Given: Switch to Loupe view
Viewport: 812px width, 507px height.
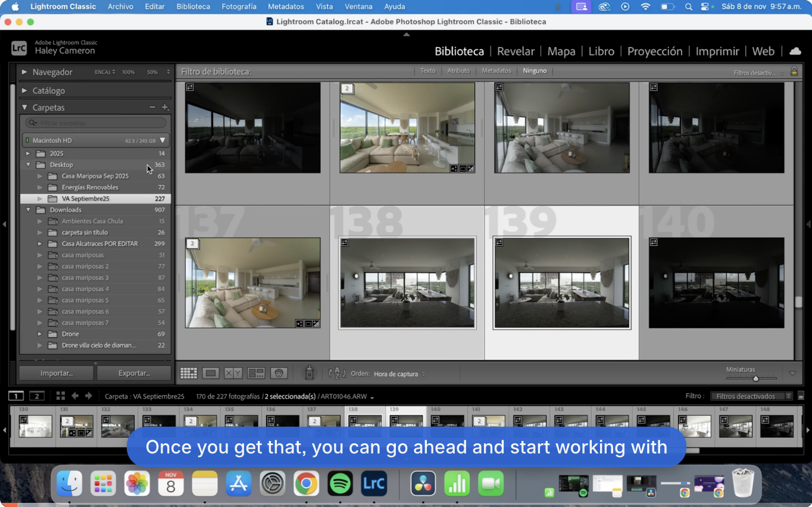Looking at the screenshot, I should 210,373.
